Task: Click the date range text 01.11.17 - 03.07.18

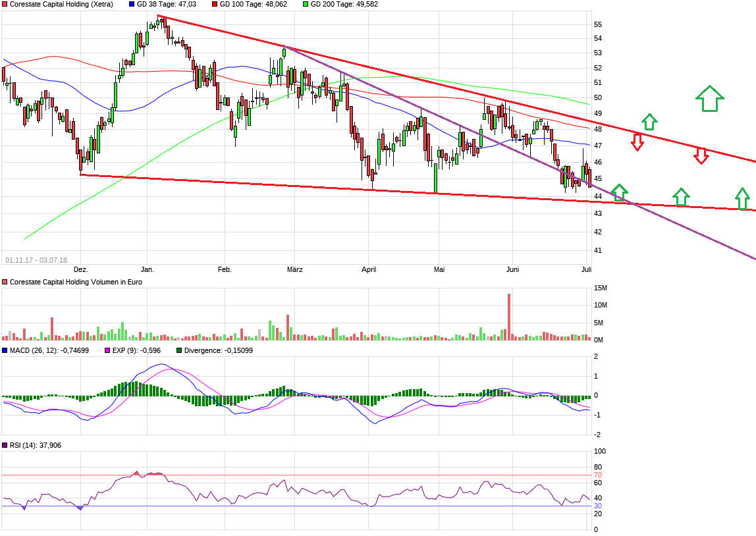Action: click(x=36, y=258)
